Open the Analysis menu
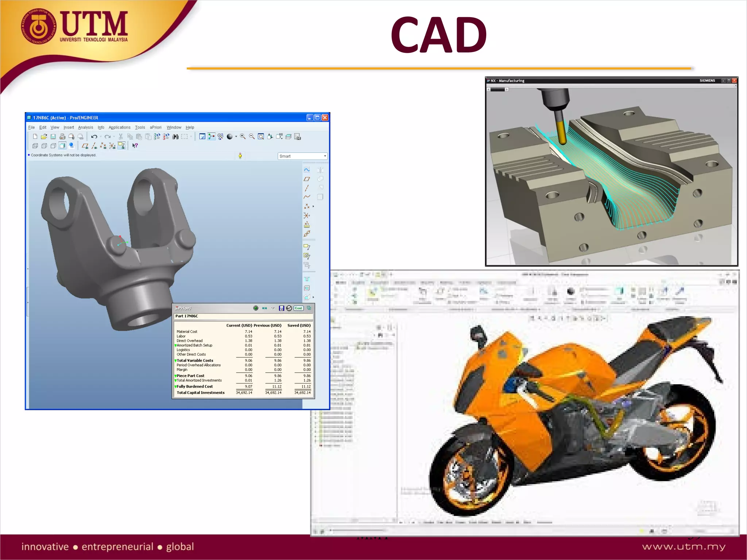747x560 pixels. (x=85, y=128)
